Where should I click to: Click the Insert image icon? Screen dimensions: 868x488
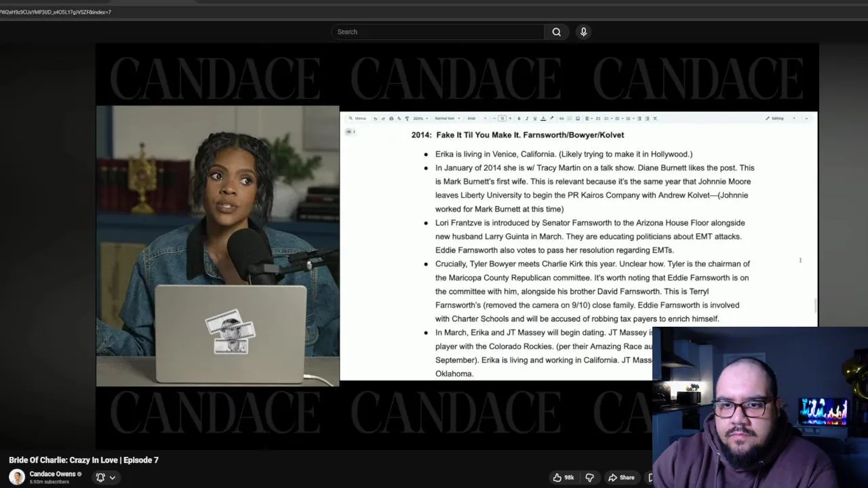click(578, 119)
